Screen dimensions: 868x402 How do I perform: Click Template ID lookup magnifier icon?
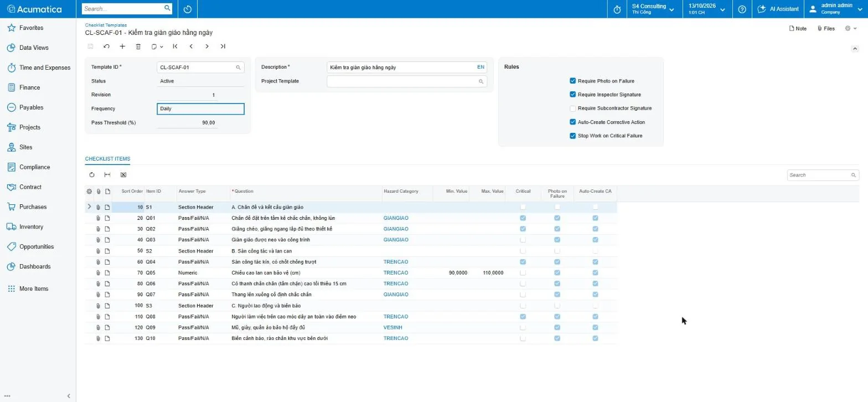239,68
